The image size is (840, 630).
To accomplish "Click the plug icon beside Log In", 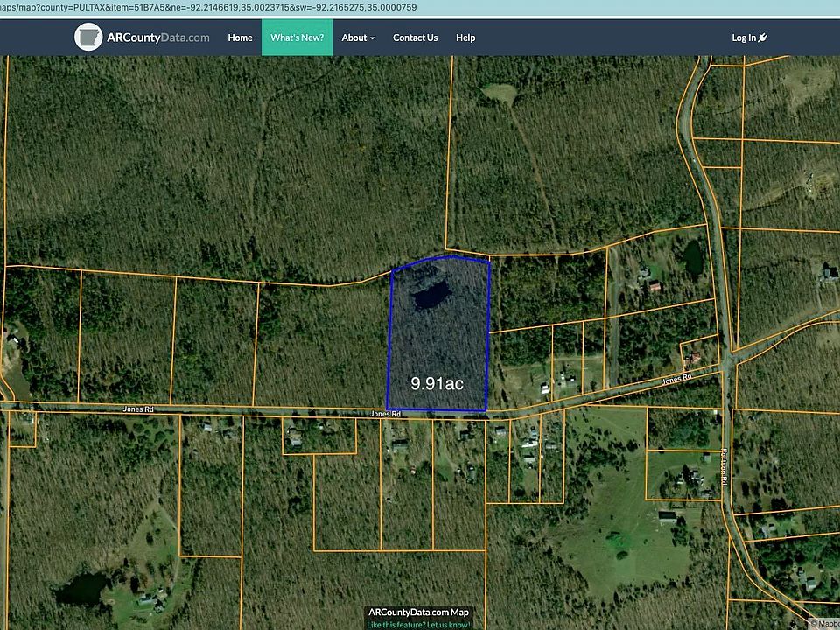I will 761,38.
